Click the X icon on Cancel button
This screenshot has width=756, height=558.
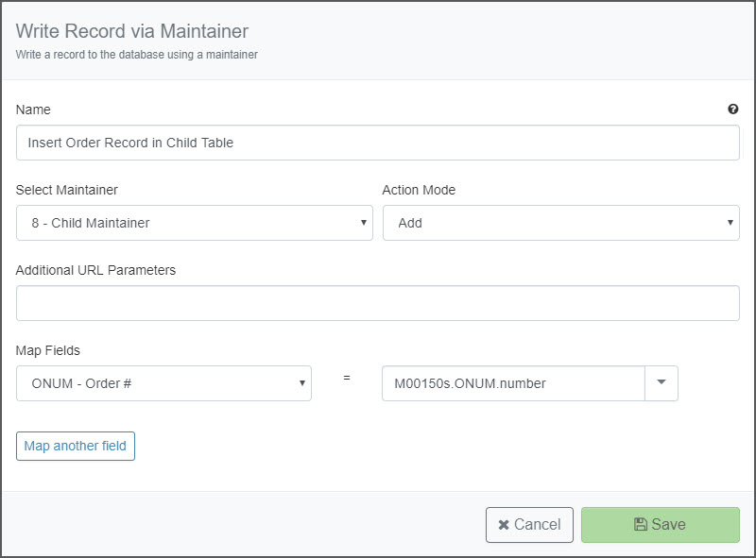pyautogui.click(x=504, y=525)
